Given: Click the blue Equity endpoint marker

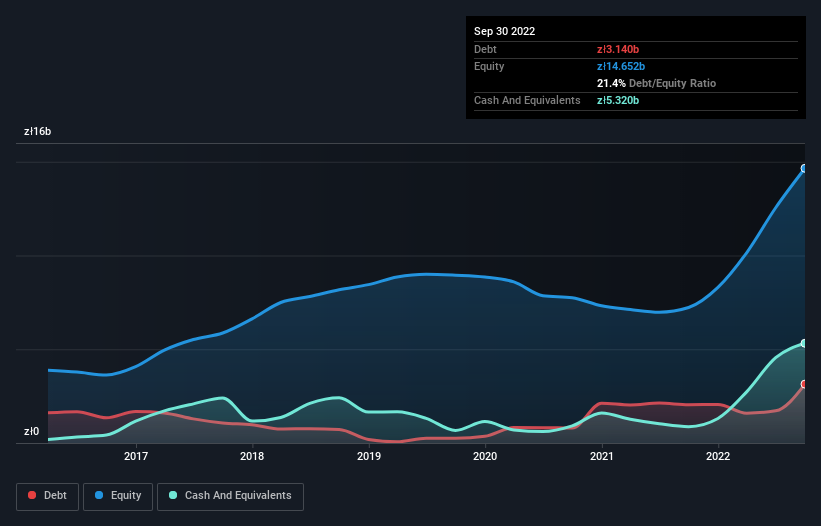Looking at the screenshot, I should click(x=804, y=169).
